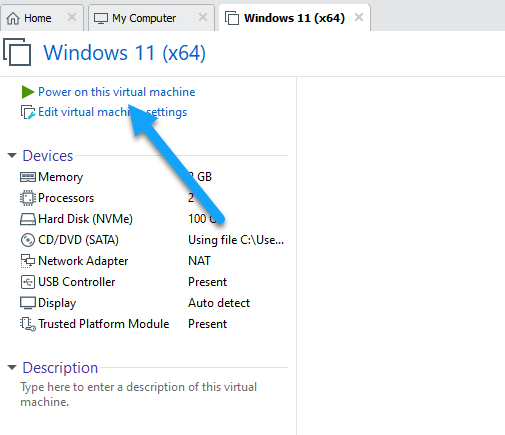This screenshot has height=435, width=505.
Task: Select the Processors device label
Action: [x=66, y=198]
